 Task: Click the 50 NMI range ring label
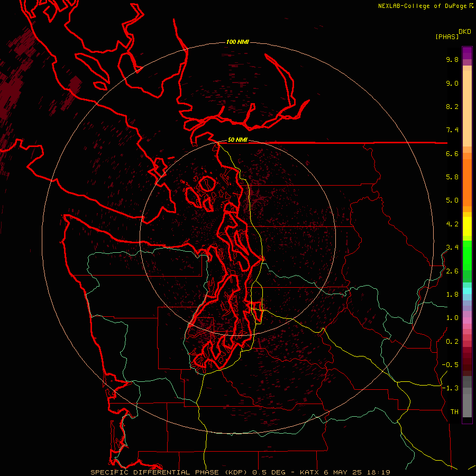pos(237,140)
